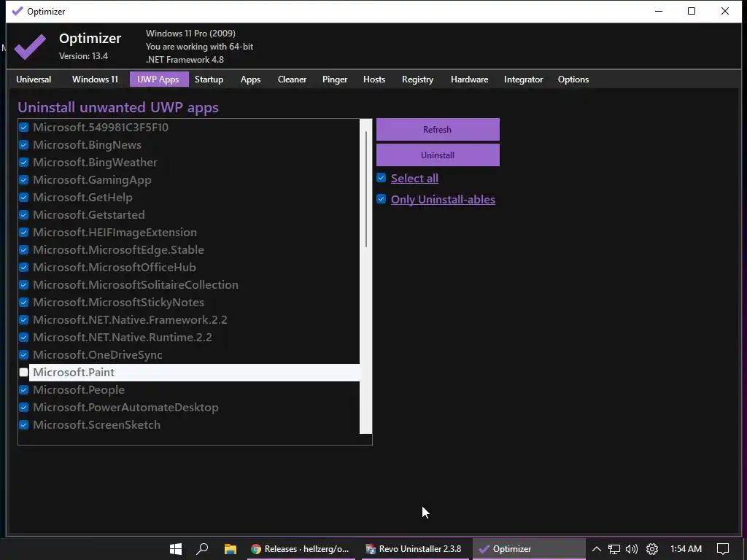
Task: Open the Pinger tab
Action: pos(335,79)
